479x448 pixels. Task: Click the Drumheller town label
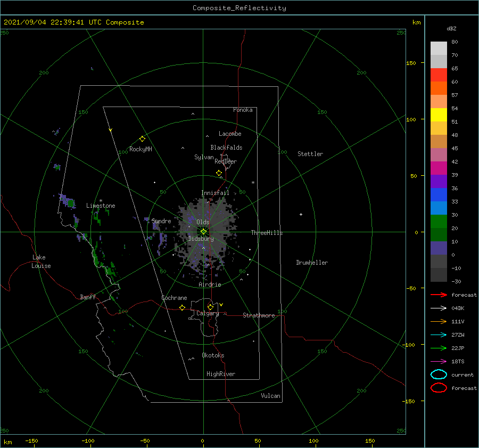tap(312, 263)
